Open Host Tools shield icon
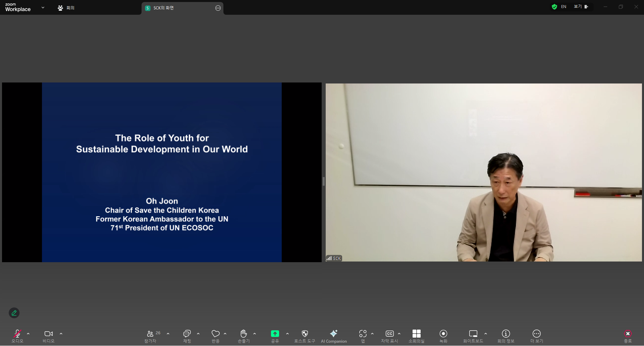 coord(305,336)
